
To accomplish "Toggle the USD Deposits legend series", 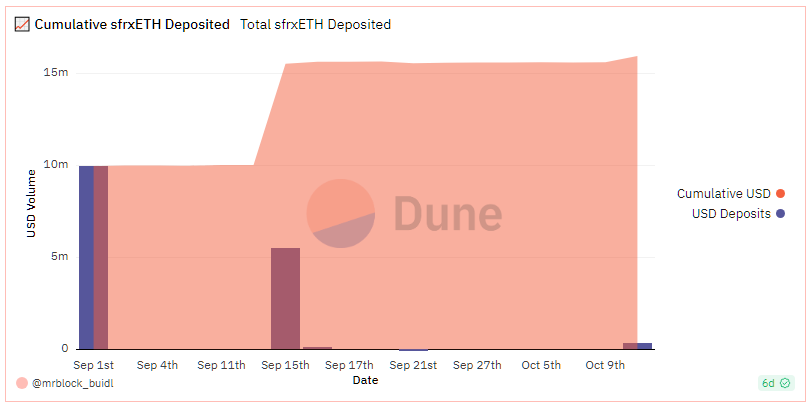I will 731,213.
